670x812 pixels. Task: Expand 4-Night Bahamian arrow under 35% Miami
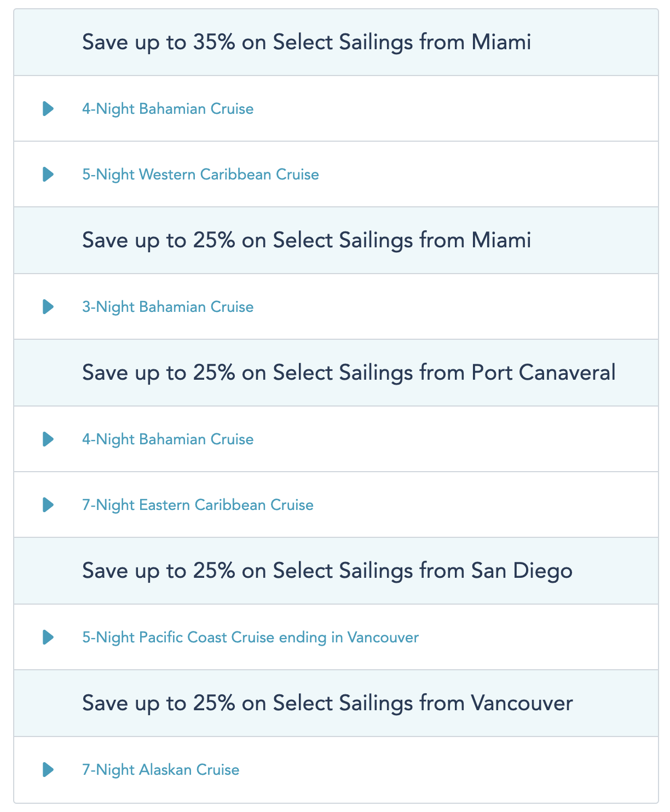48,109
